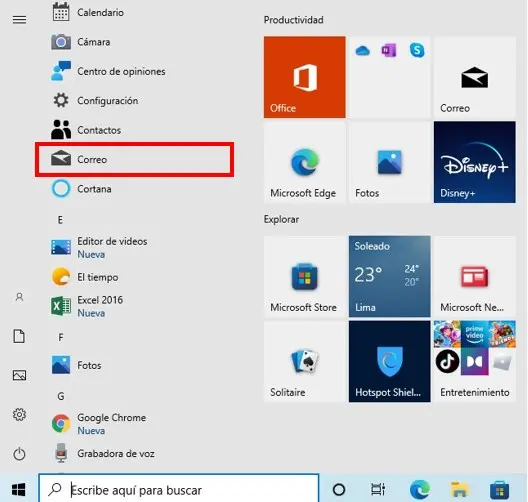Open Prime Video in the Entretenimiento tile
528x502 pixels.
(x=474, y=334)
